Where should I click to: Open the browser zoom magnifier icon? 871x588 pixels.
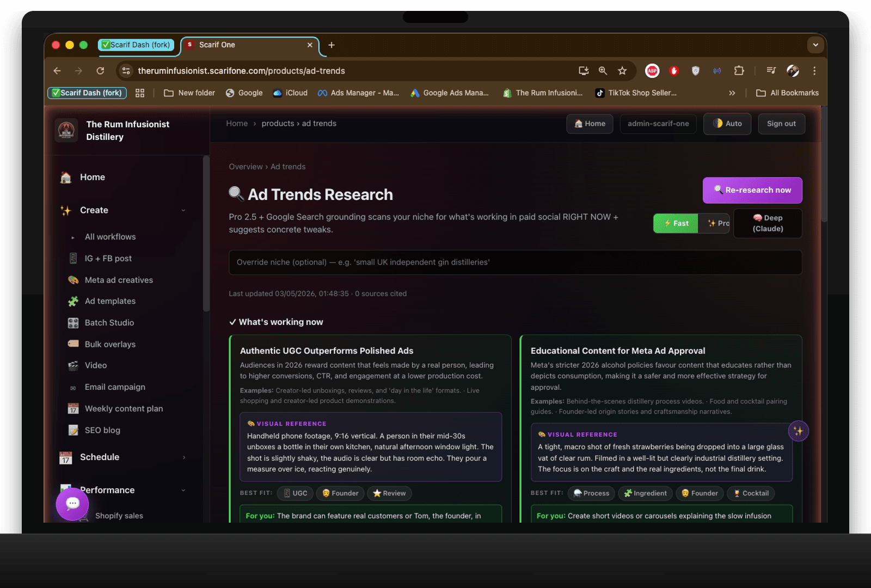(603, 71)
